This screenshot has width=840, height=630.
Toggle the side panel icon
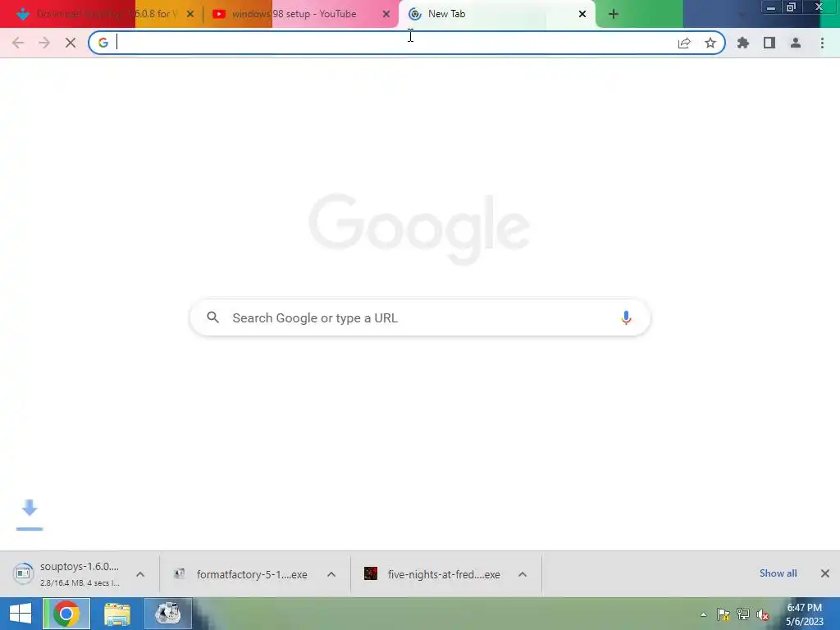[x=769, y=43]
